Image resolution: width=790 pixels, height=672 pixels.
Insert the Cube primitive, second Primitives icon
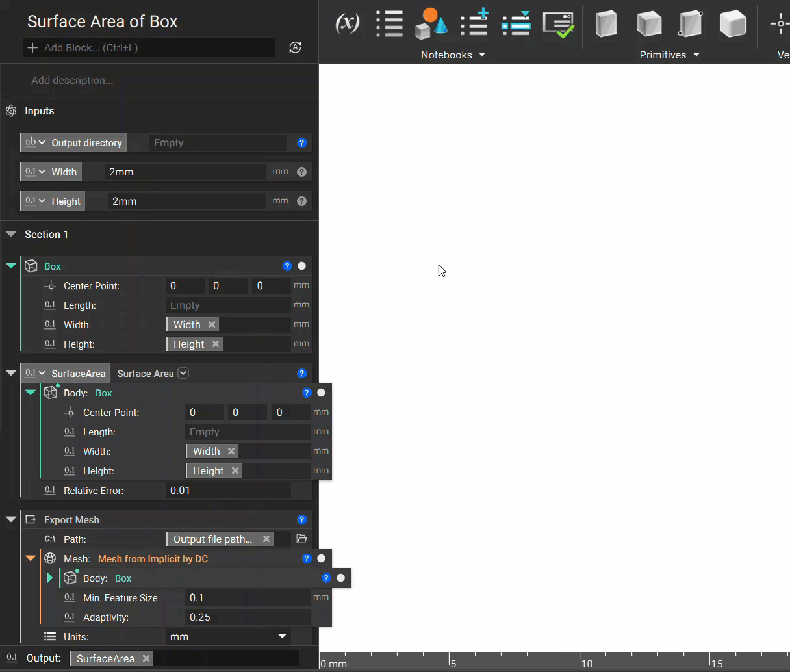tap(648, 24)
